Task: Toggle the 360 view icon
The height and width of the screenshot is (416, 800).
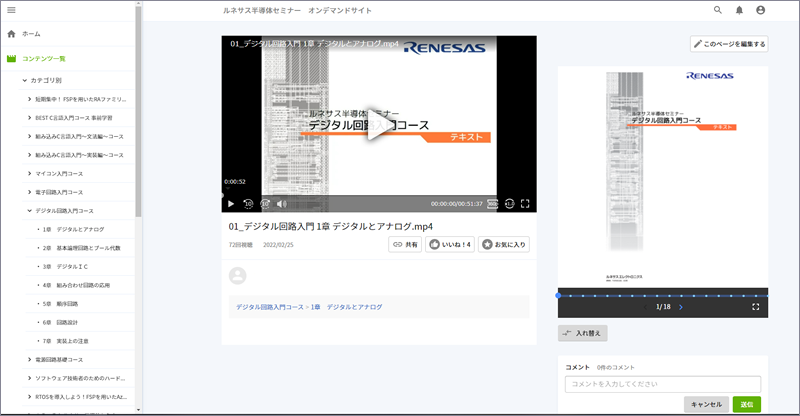Action: 492,204
